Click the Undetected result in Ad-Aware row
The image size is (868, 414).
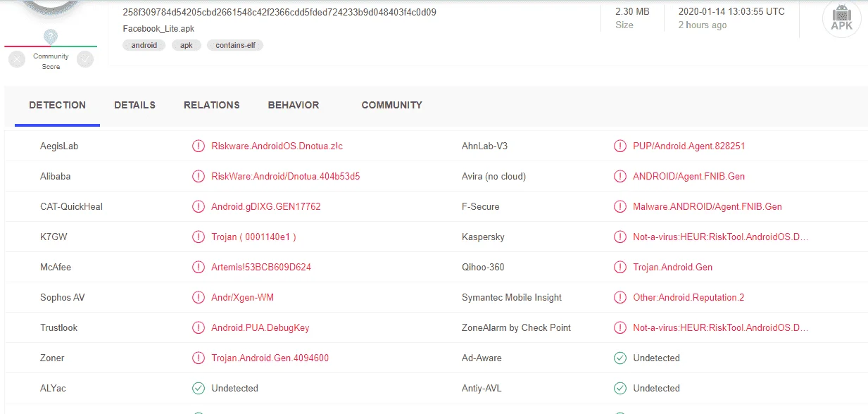[x=656, y=358]
